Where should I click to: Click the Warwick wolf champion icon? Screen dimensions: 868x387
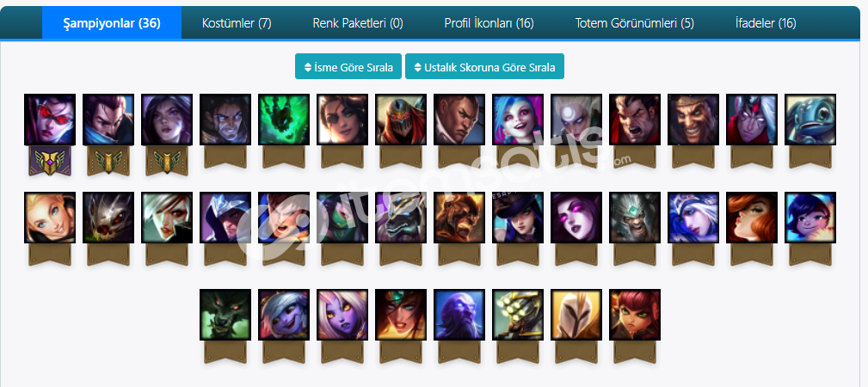coord(225,315)
